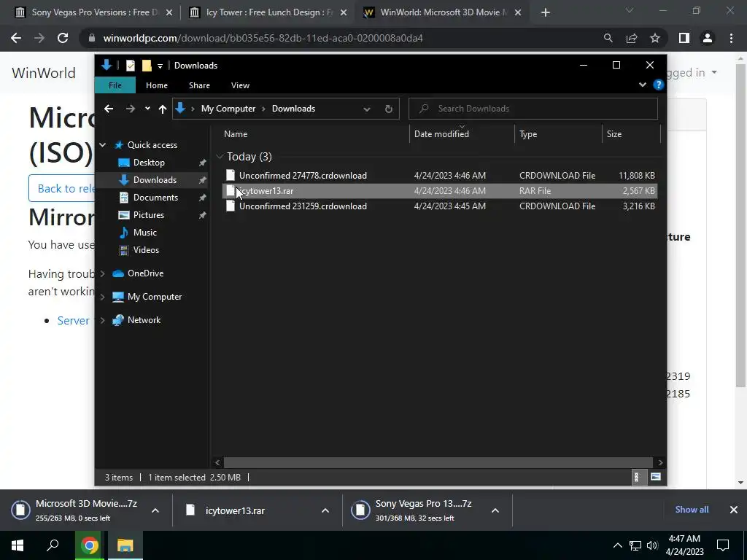
Task: Open Windows taskbar search
Action: pyautogui.click(x=53, y=545)
